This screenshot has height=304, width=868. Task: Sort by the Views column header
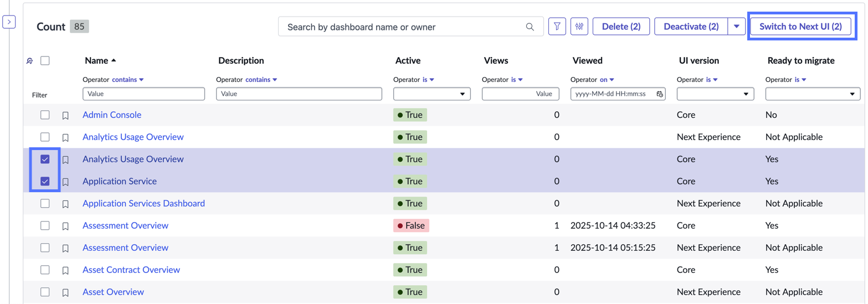point(496,60)
